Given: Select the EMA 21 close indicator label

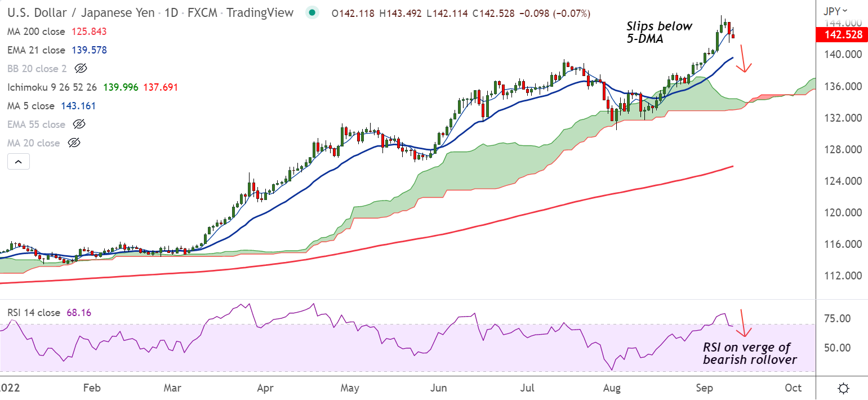Looking at the screenshot, I should coord(37,50).
